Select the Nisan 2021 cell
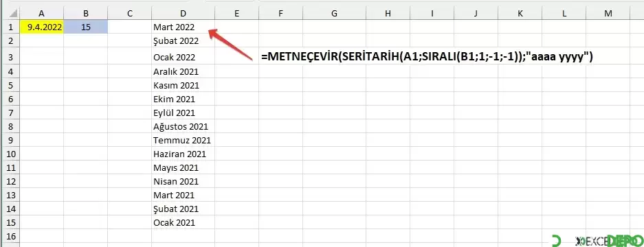 tap(183, 181)
